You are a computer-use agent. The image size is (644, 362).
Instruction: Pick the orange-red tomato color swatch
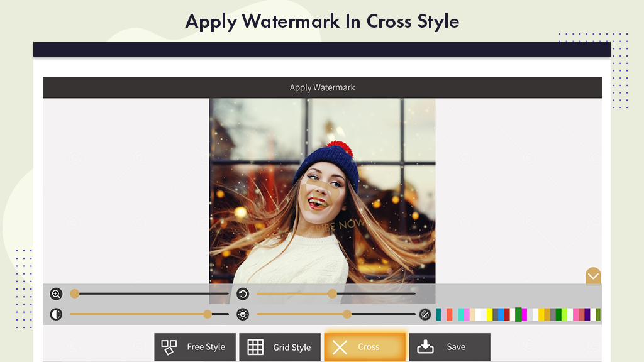coord(449,314)
